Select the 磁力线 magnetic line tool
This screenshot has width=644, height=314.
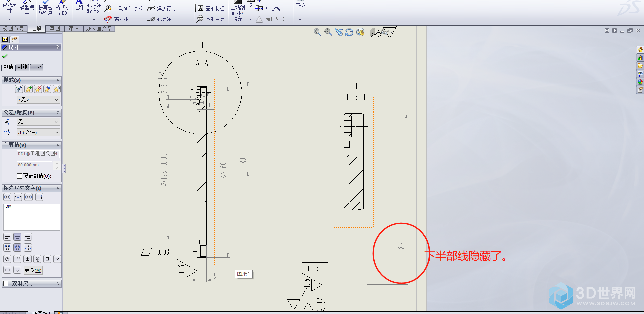pyautogui.click(x=116, y=19)
